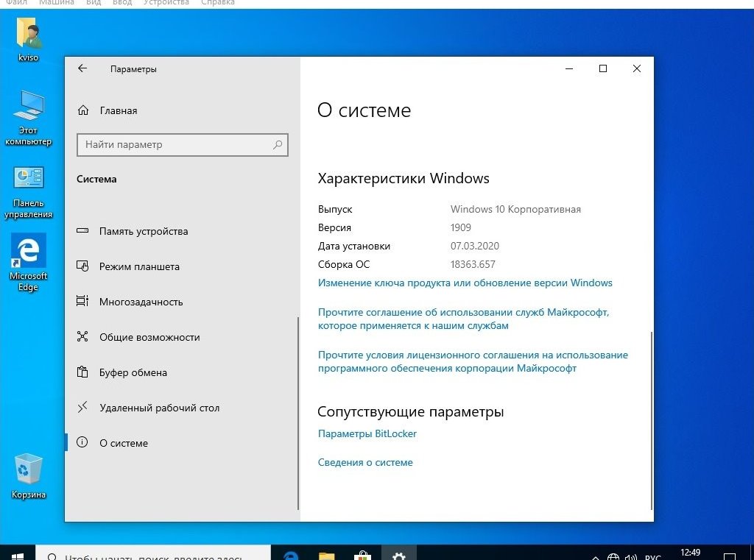Select the Microsoft Edge desktop shortcut
The height and width of the screenshot is (560, 754).
click(29, 263)
